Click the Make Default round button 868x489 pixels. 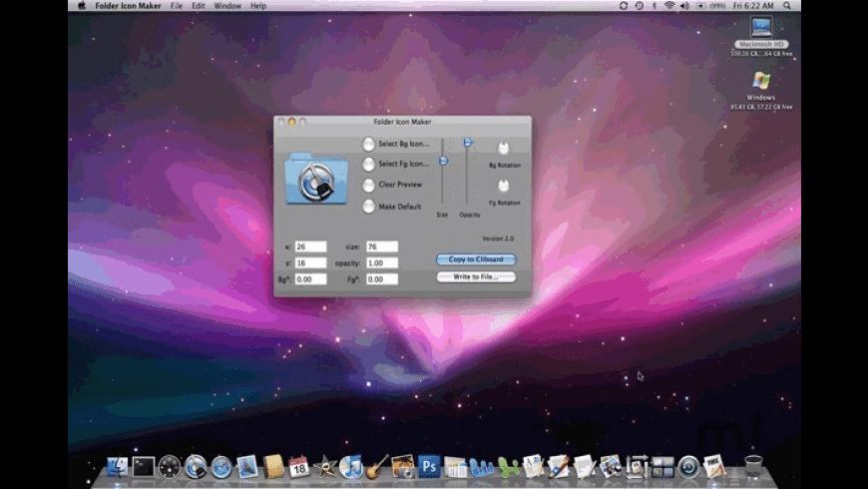point(368,207)
